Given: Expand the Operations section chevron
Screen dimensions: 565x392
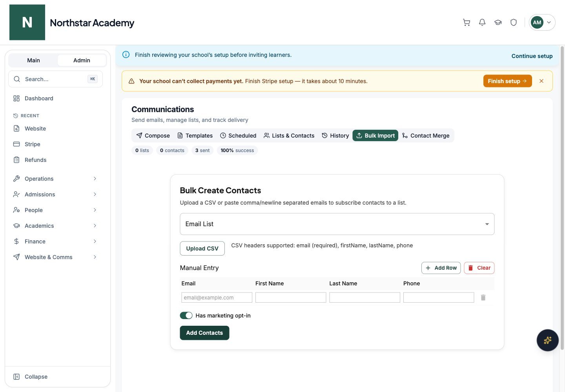Looking at the screenshot, I should pyautogui.click(x=95, y=179).
